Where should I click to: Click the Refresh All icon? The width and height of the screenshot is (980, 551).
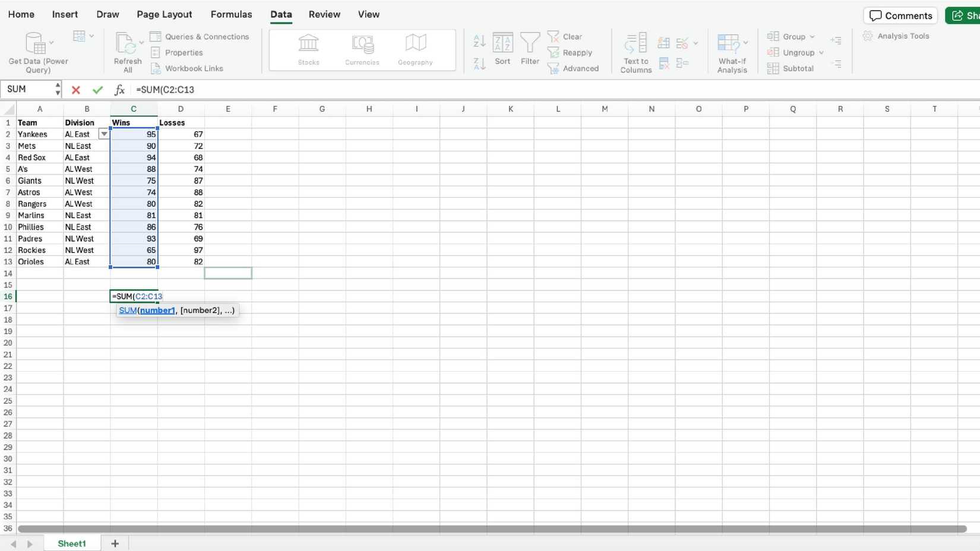click(x=125, y=43)
